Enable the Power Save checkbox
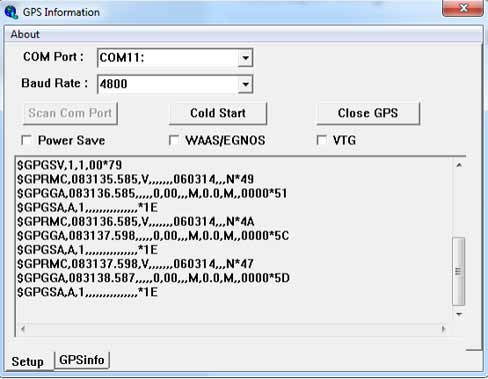This screenshot has width=488, height=379. tap(26, 140)
